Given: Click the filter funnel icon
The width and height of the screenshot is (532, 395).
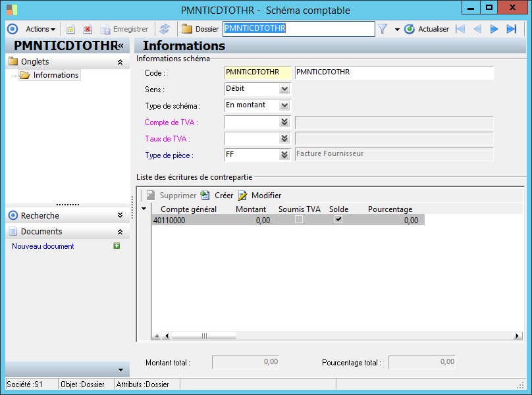Looking at the screenshot, I should pos(383,29).
